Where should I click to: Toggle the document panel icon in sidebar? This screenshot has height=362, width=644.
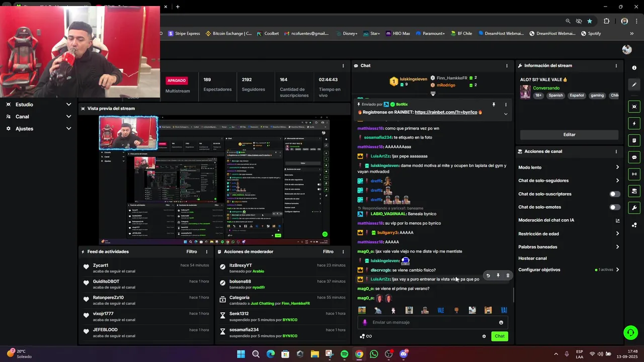[634, 140]
